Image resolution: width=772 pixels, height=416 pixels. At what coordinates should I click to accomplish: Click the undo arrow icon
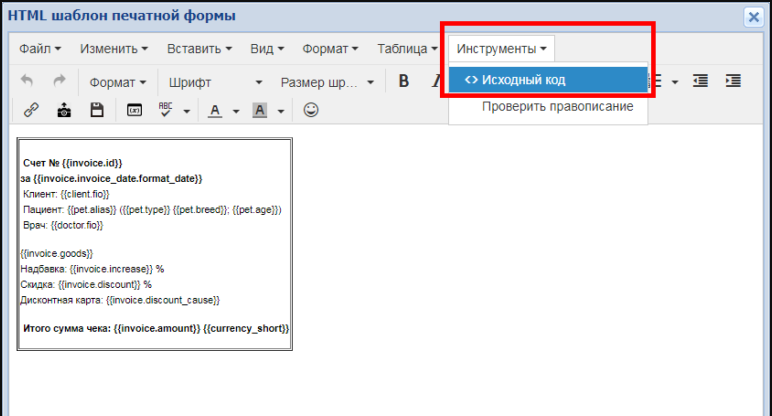(x=26, y=81)
